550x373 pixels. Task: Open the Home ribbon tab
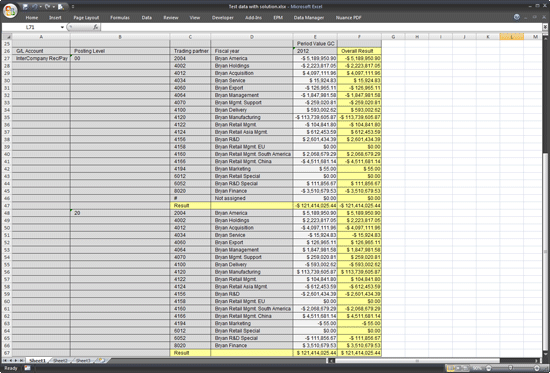coord(32,18)
